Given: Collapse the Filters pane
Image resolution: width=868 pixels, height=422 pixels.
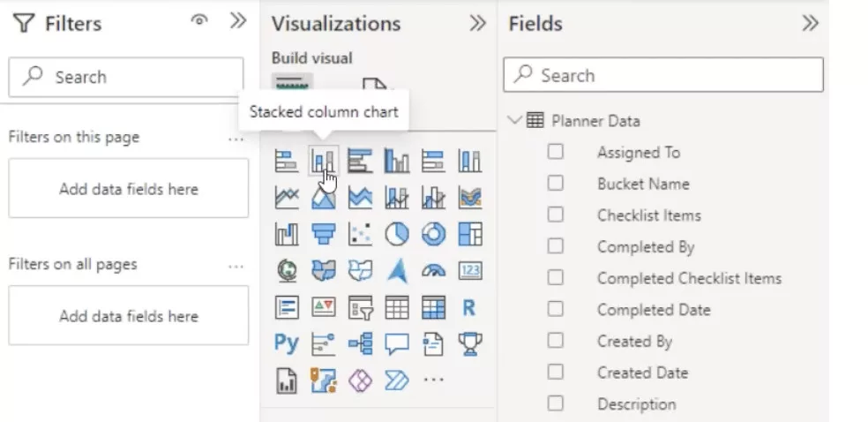Looking at the screenshot, I should pyautogui.click(x=238, y=21).
